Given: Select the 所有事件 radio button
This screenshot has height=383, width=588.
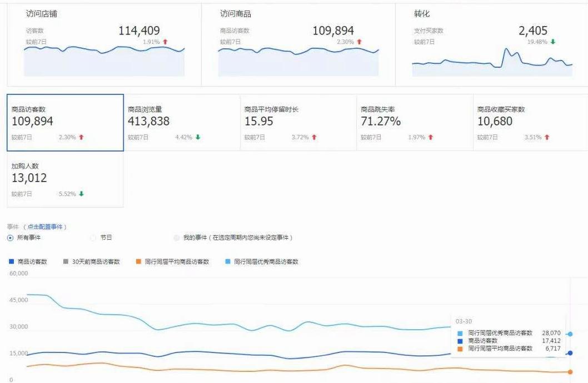Looking at the screenshot, I should [x=10, y=238].
